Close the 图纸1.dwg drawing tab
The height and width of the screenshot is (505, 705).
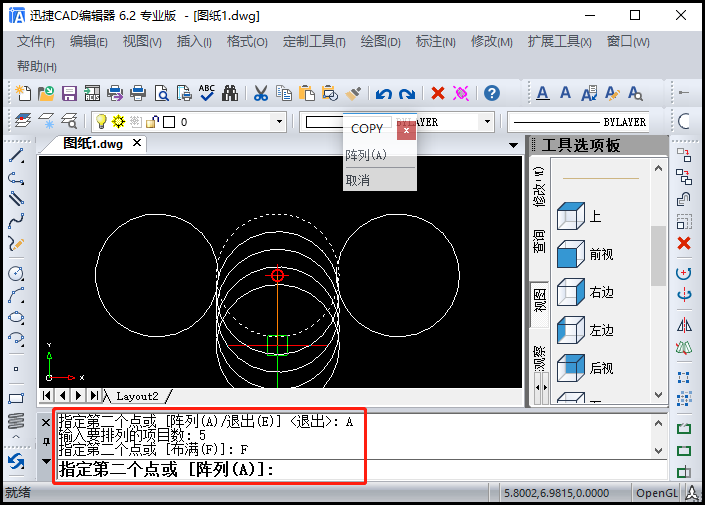click(x=137, y=143)
